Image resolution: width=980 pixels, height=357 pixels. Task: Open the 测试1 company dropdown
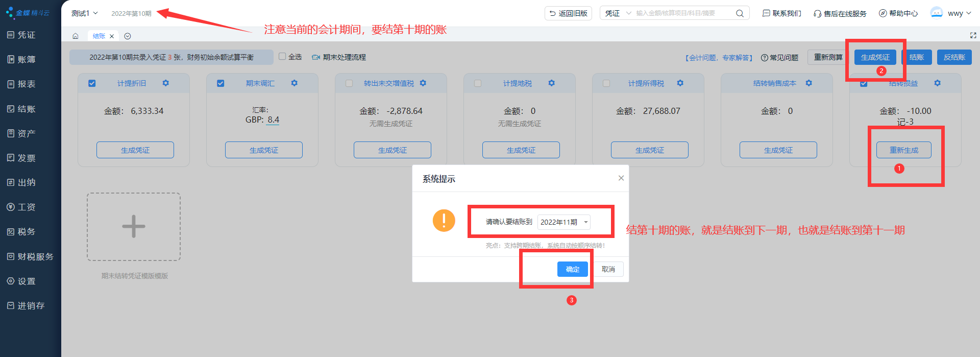(x=84, y=13)
